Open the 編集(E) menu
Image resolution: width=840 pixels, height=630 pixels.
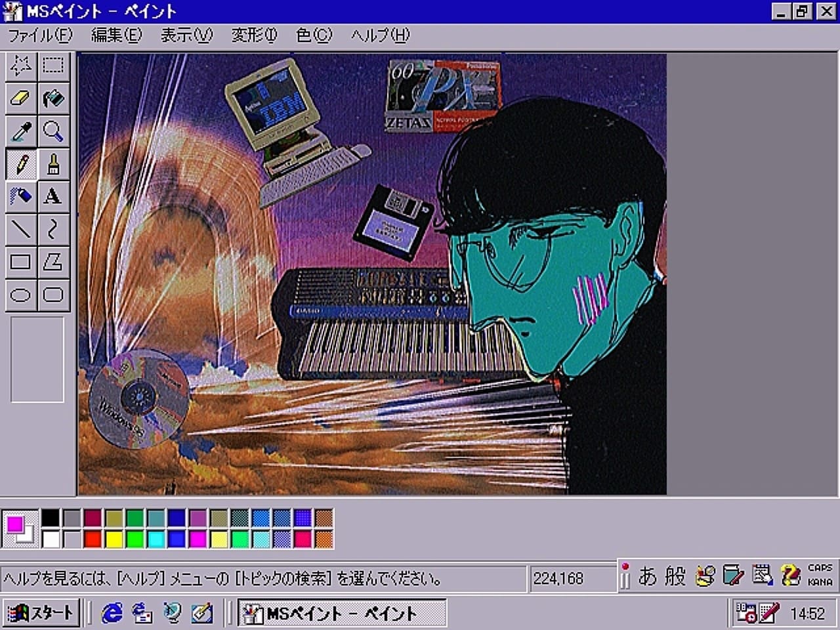point(116,35)
